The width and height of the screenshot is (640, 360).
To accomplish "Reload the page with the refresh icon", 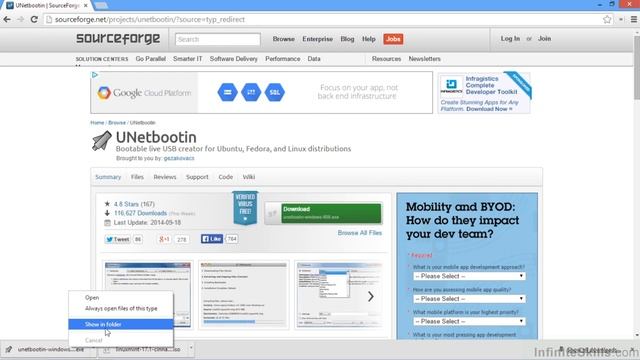I will (34, 19).
